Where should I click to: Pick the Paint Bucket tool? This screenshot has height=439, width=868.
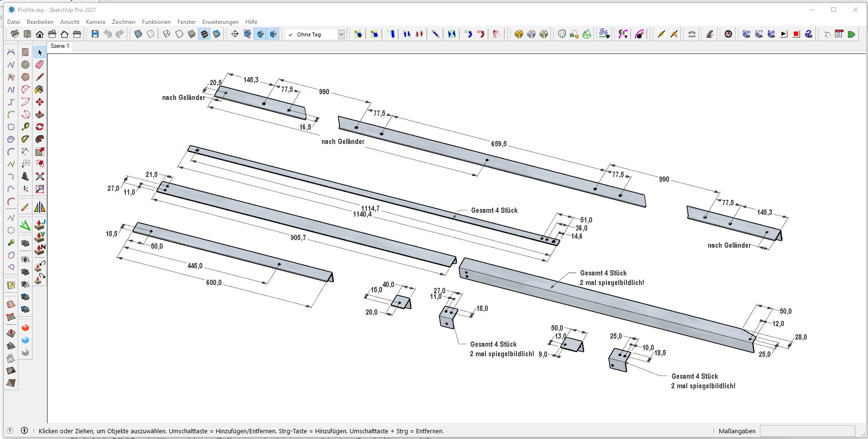click(x=40, y=89)
